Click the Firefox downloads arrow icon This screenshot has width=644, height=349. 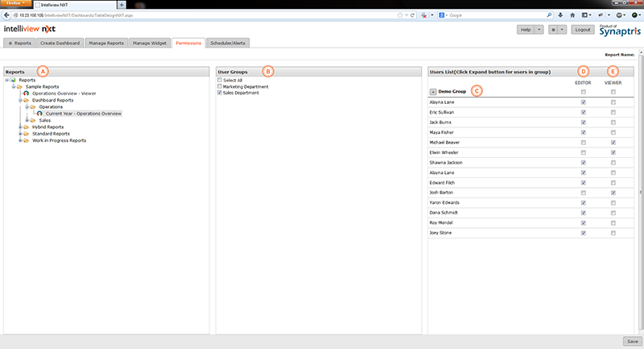click(x=560, y=15)
